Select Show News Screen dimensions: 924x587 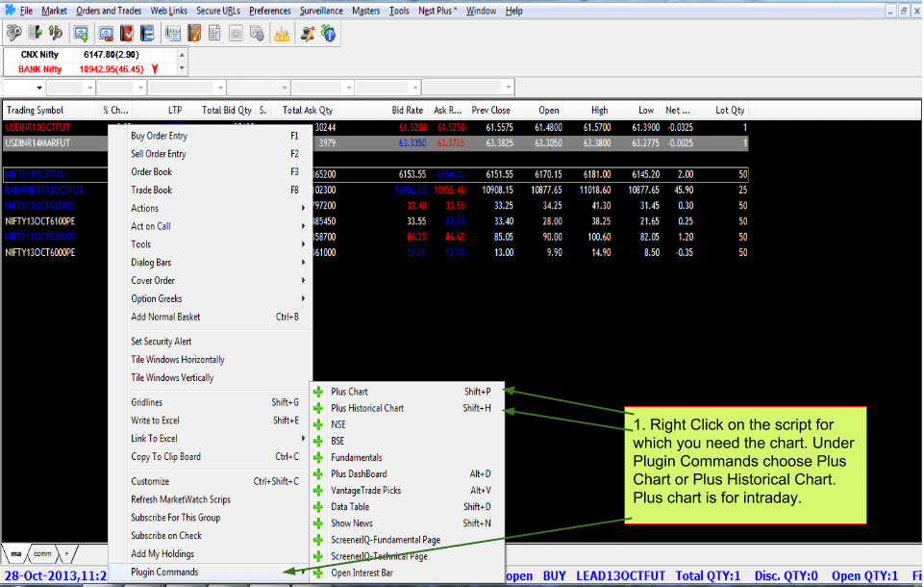(408, 523)
